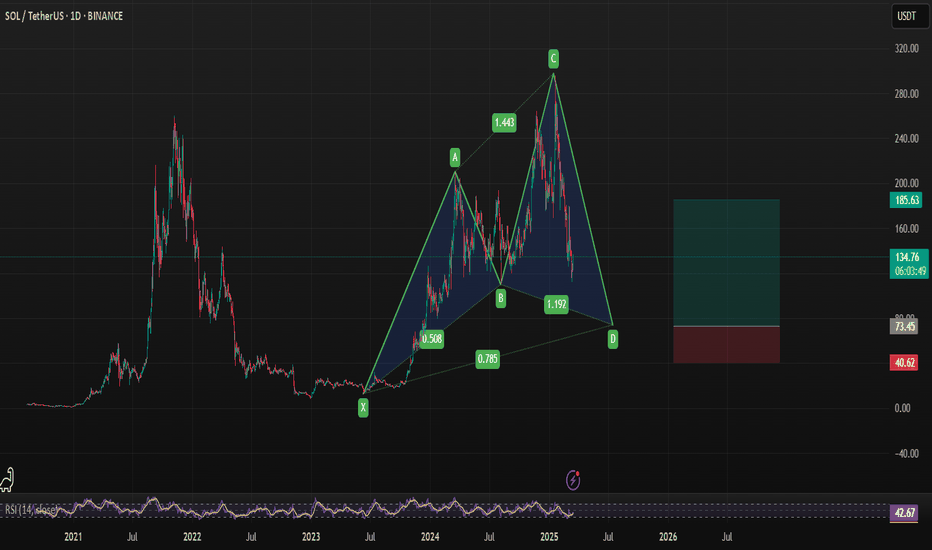Image resolution: width=932 pixels, height=550 pixels.
Task: Click the 73.45 entry price label
Action: (904, 326)
